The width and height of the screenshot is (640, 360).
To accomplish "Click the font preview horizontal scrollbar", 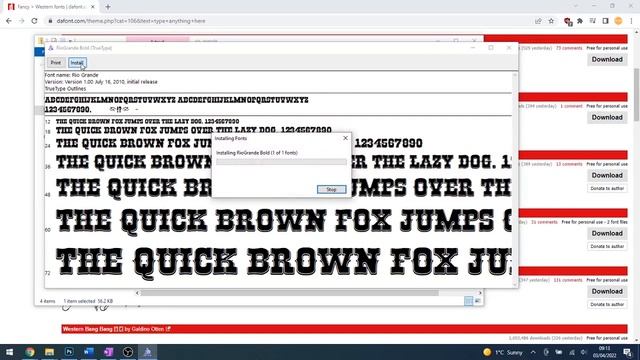I will pos(290,293).
